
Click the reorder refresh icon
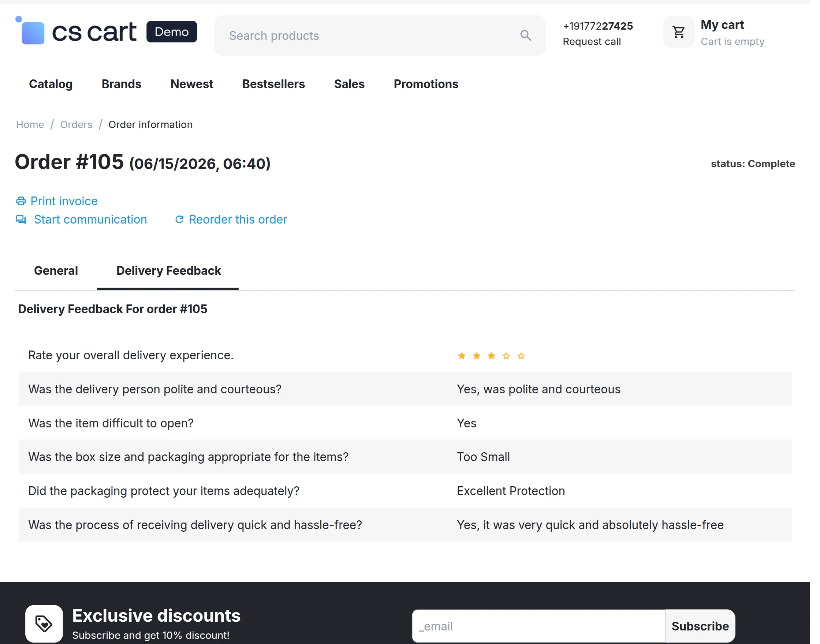pyautogui.click(x=179, y=220)
